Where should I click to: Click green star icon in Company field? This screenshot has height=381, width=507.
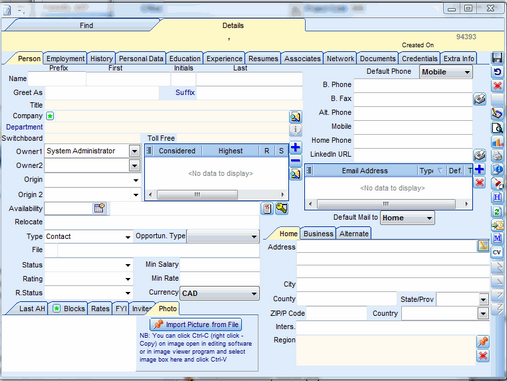point(50,116)
